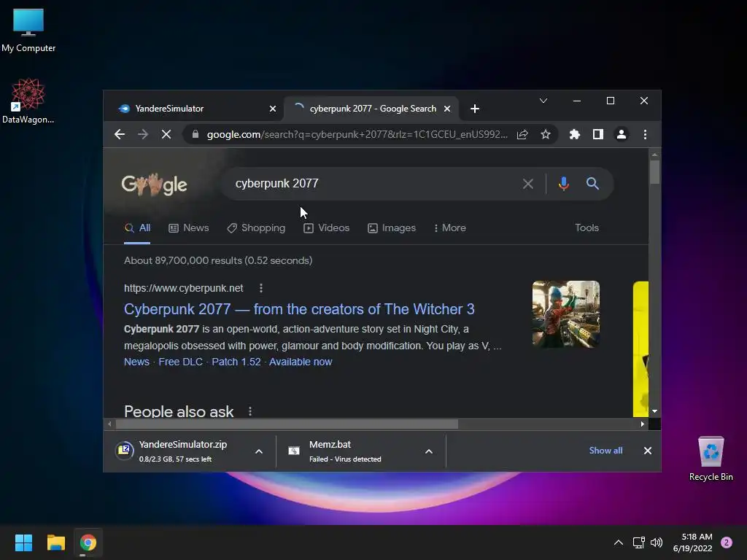Click the forward navigation arrow
This screenshot has height=560, width=747.
[x=143, y=135]
